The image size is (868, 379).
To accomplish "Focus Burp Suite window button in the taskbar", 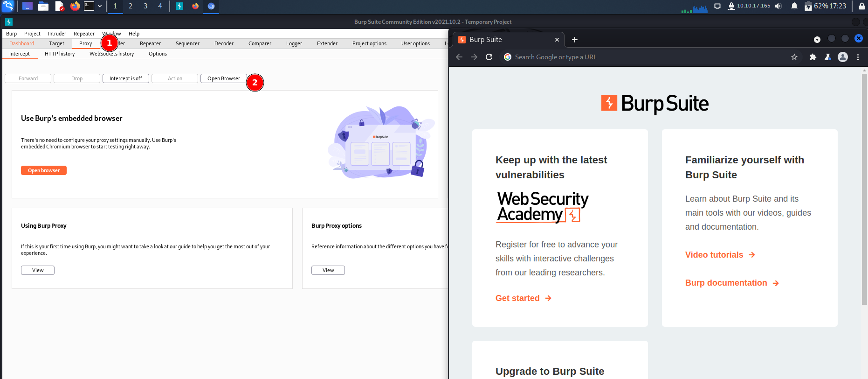I will tap(179, 6).
